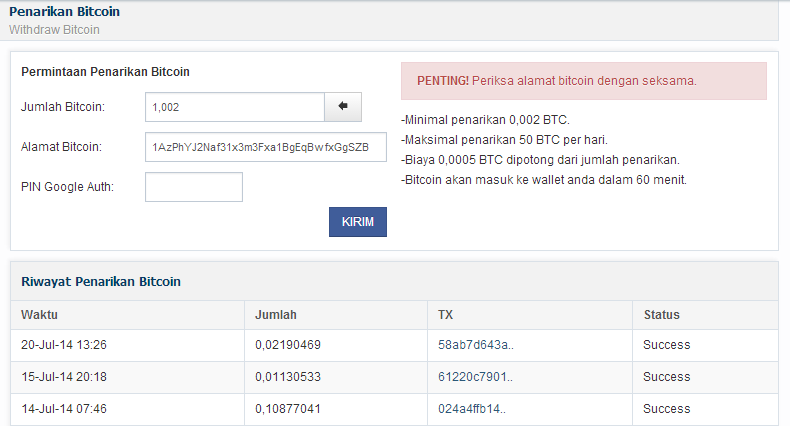790x426 pixels.
Task: Click the TX column header
Action: [445, 315]
